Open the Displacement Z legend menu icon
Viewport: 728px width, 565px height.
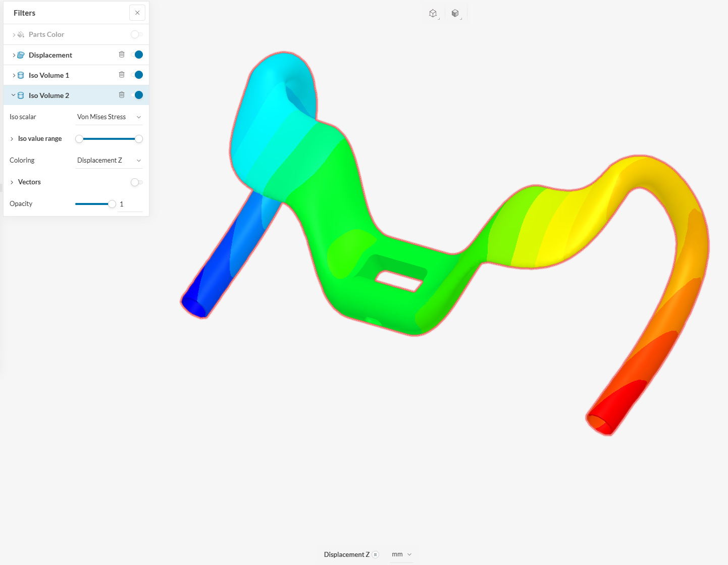coord(376,554)
